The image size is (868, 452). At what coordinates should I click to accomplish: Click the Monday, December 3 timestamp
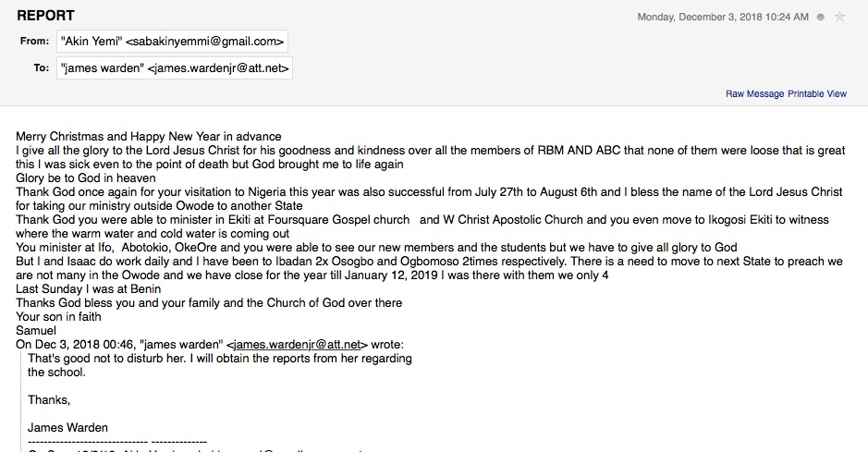723,17
